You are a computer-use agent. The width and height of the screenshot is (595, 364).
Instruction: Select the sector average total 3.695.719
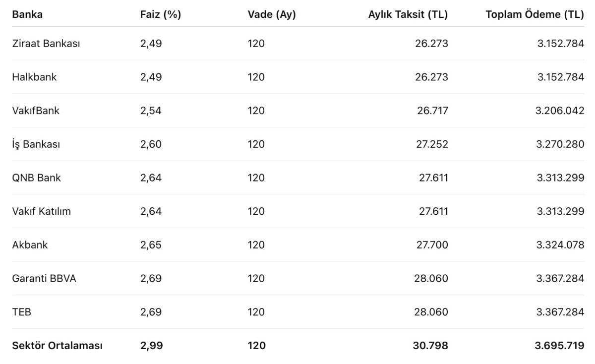tap(559, 346)
